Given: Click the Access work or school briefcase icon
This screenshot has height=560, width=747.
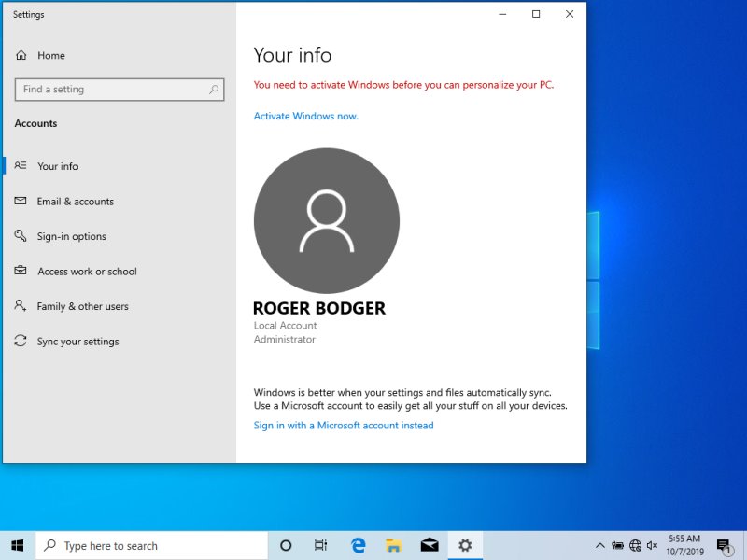Looking at the screenshot, I should (x=21, y=272).
